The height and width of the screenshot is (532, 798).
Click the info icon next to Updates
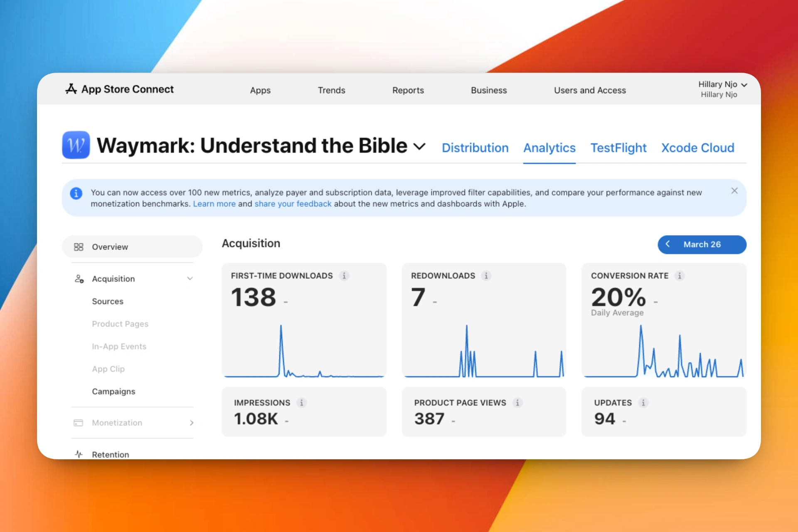pyautogui.click(x=643, y=403)
